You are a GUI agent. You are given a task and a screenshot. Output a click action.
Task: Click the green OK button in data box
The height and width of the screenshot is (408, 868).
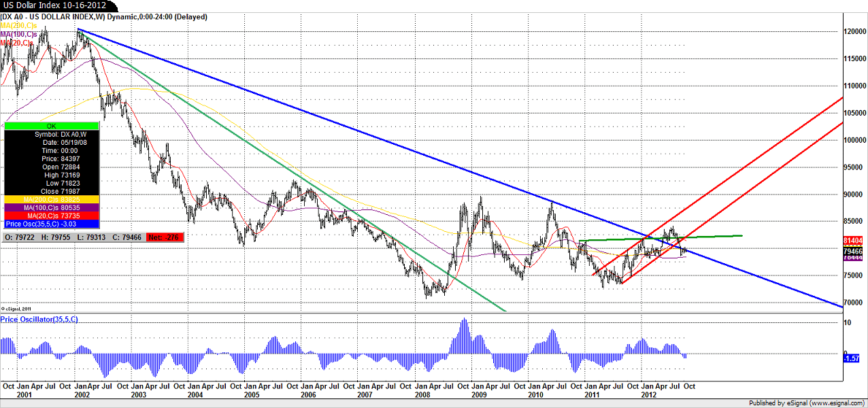51,126
